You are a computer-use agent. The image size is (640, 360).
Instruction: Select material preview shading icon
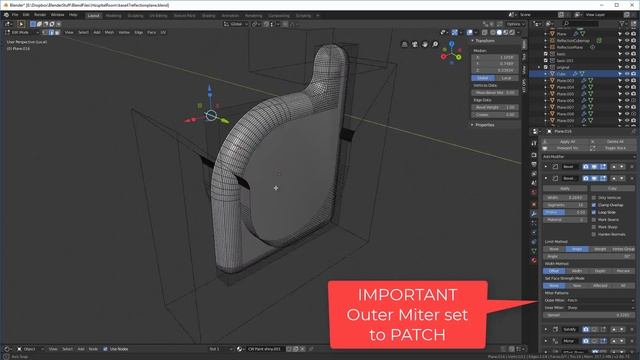pyautogui.click(x=506, y=32)
